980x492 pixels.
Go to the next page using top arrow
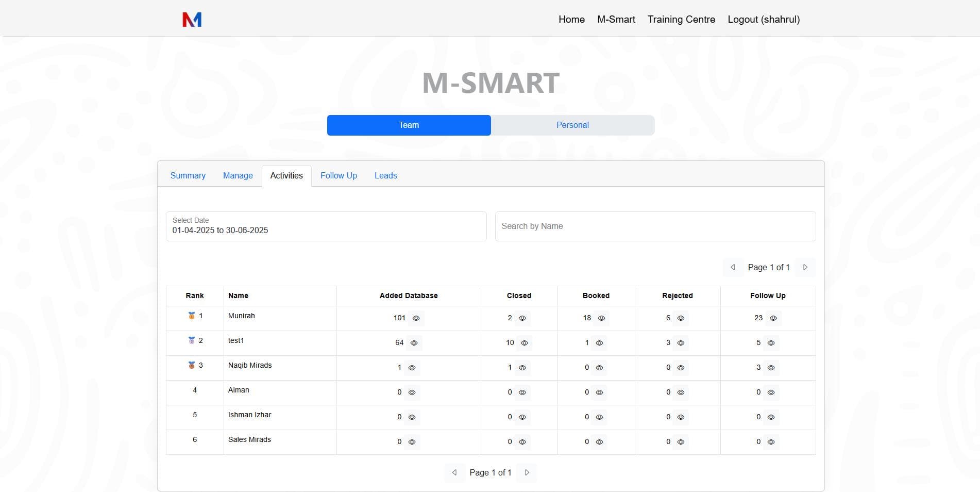pyautogui.click(x=805, y=267)
